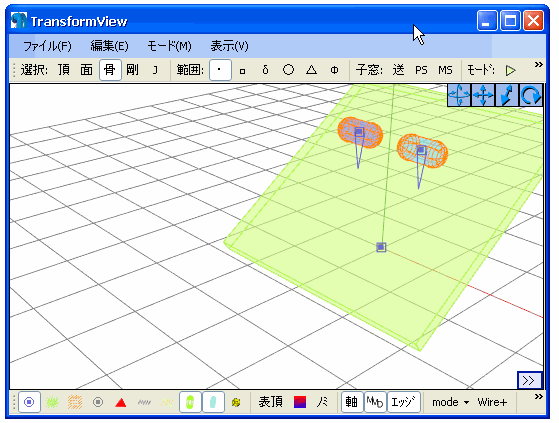This screenshot has width=559, height=423.
Task: Toggle the red triangle display icon
Action: pos(121,402)
